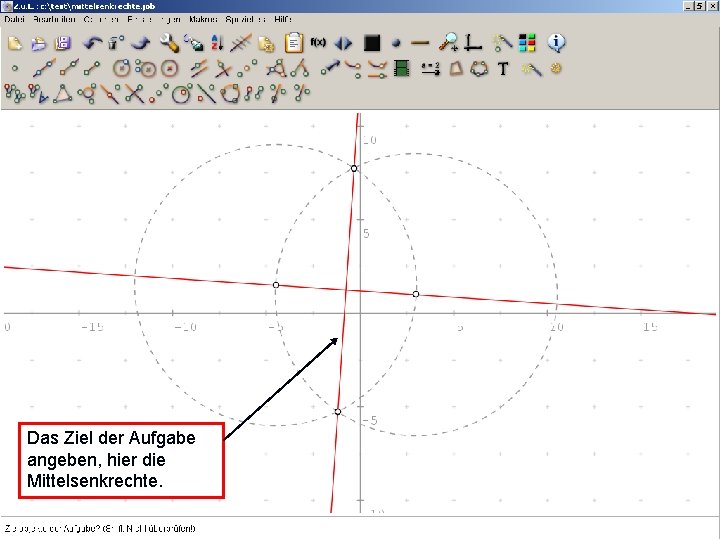
Task: Click the right circle-center point on the red line
Action: pyautogui.click(x=416, y=294)
